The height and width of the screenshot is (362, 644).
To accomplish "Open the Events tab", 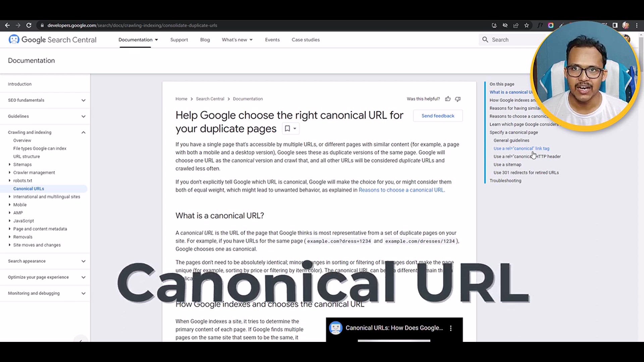I will (x=272, y=40).
